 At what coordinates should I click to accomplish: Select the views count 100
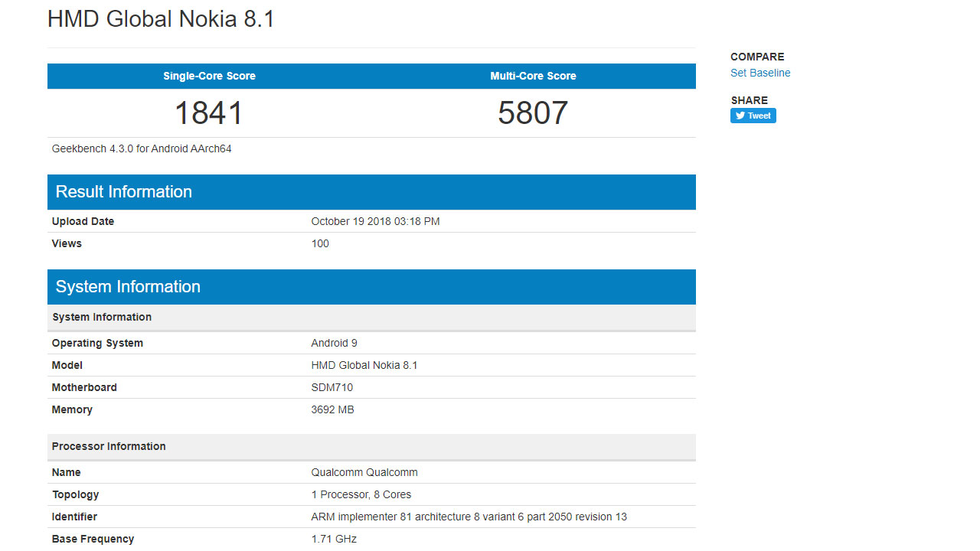pos(320,243)
